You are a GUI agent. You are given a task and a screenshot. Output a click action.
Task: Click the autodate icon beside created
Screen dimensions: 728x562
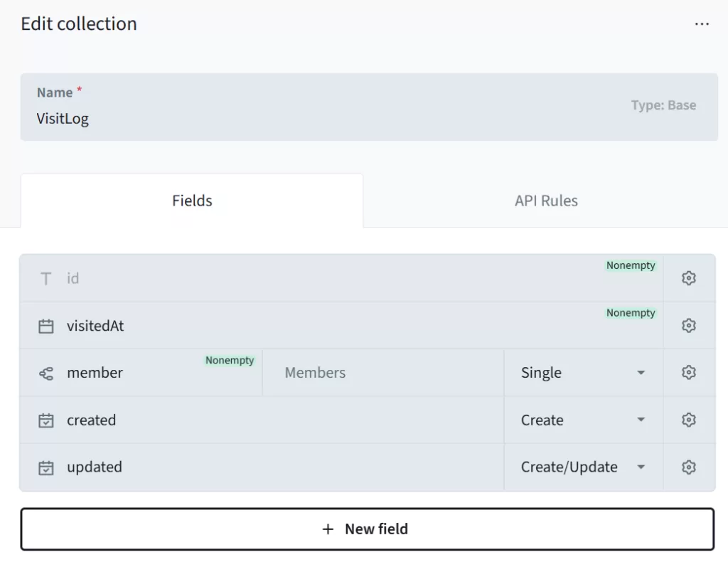(x=46, y=420)
